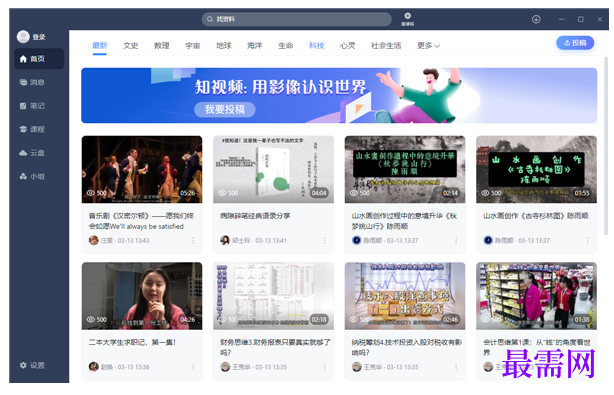Screen dimensions: 614x395
Task: Switch to the 生命 tab
Action: click(285, 46)
